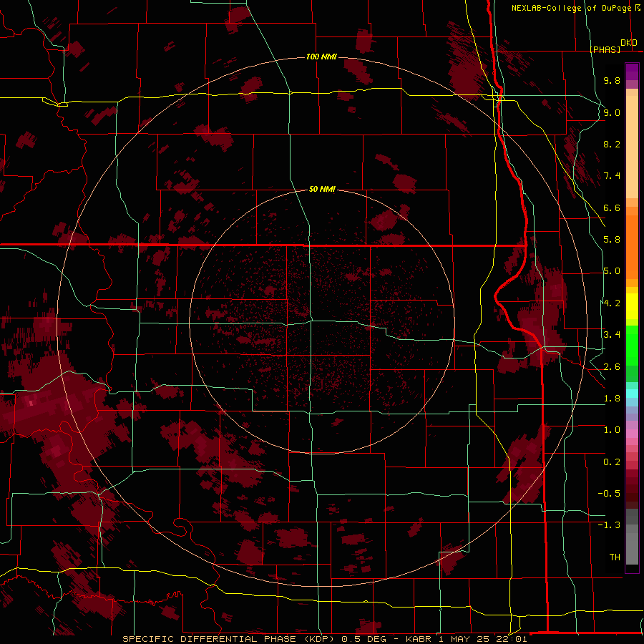Viewport: 644px width, 644px height.
Task: Pick the orange segment of the color bar
Action: [x=632, y=246]
